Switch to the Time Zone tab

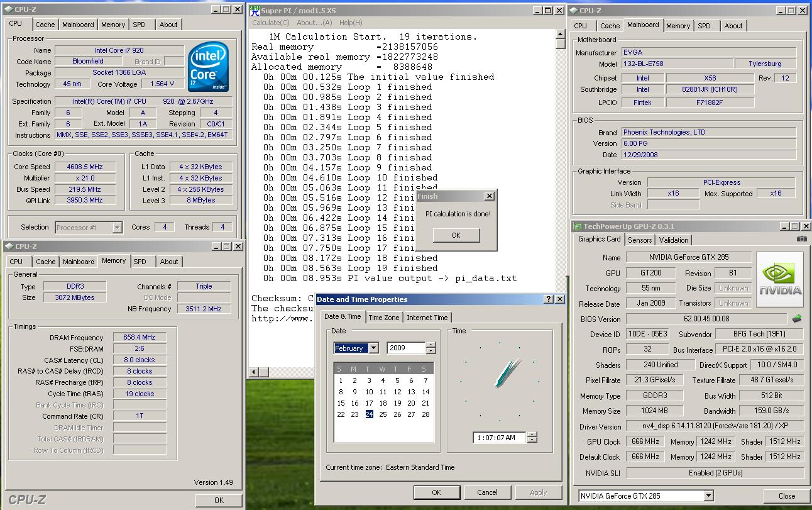[x=383, y=318]
